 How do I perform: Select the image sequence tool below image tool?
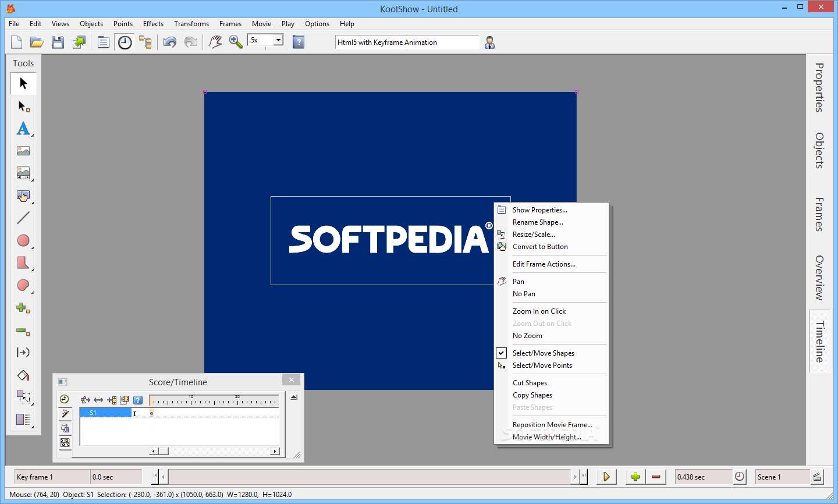pyautogui.click(x=23, y=173)
